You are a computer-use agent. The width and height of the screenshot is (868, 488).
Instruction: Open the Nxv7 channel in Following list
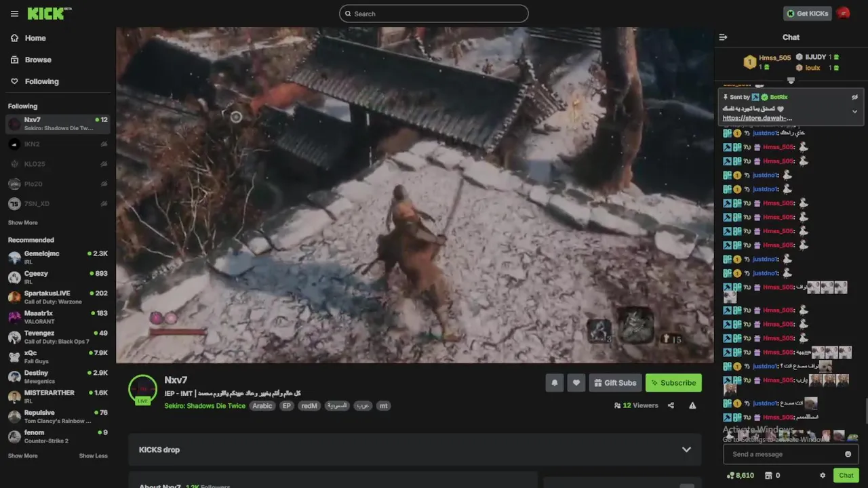(x=58, y=124)
